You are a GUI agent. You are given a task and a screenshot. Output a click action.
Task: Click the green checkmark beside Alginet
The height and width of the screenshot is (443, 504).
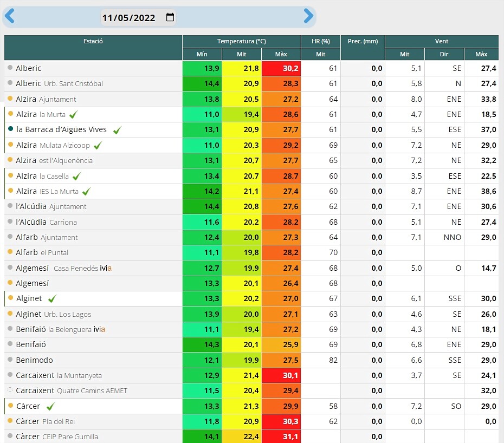point(53,299)
